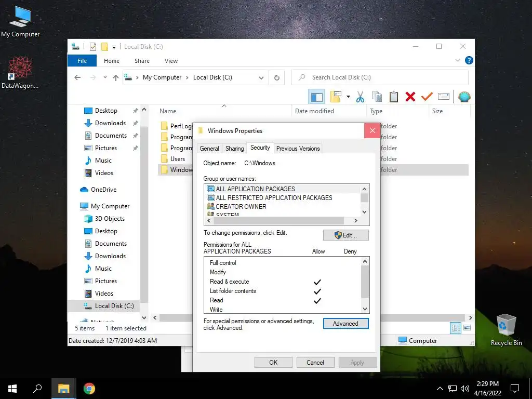
Task: Click the Rename toolbar icon
Action: [x=444, y=97]
